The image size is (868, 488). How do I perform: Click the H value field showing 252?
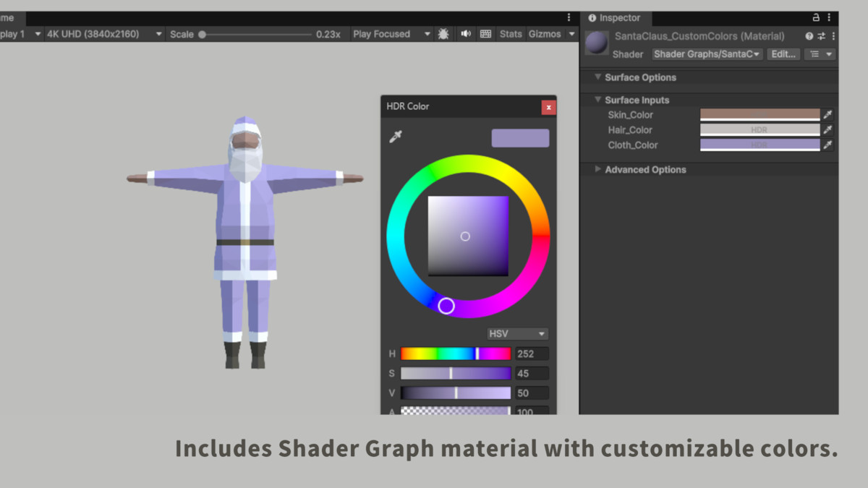pos(530,353)
